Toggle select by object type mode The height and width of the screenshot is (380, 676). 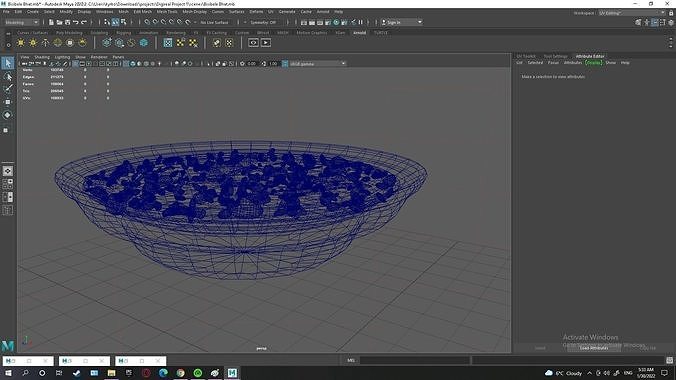click(116, 22)
